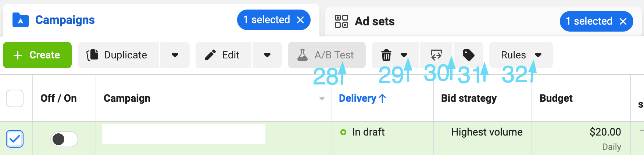
Task: Open the Duplicate dropdown arrow
Action: pos(175,55)
